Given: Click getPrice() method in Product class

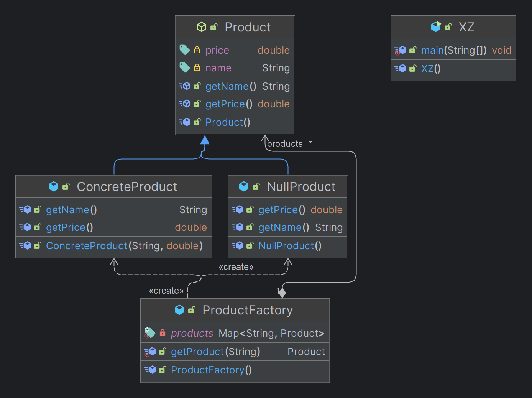Looking at the screenshot, I should pos(229,104).
